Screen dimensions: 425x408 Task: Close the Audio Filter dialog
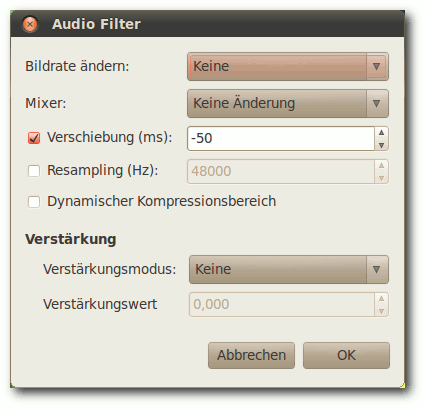coord(30,24)
